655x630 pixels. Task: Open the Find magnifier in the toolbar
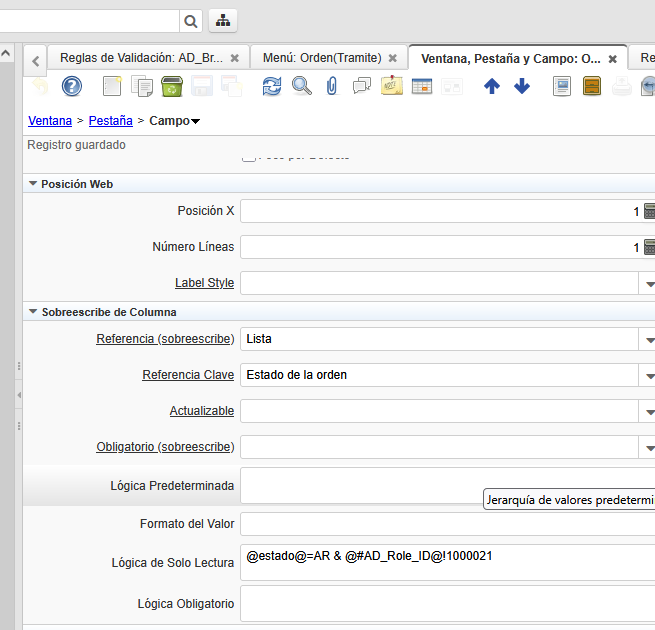point(301,87)
